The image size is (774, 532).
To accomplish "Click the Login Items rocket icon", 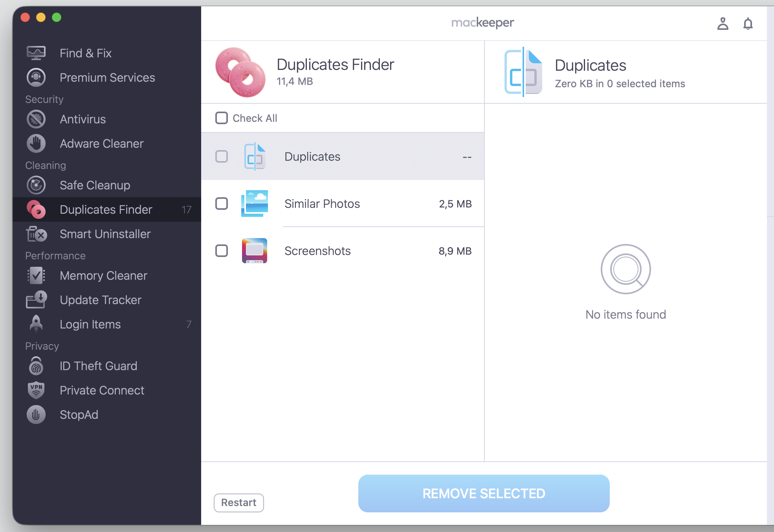I will 36,324.
